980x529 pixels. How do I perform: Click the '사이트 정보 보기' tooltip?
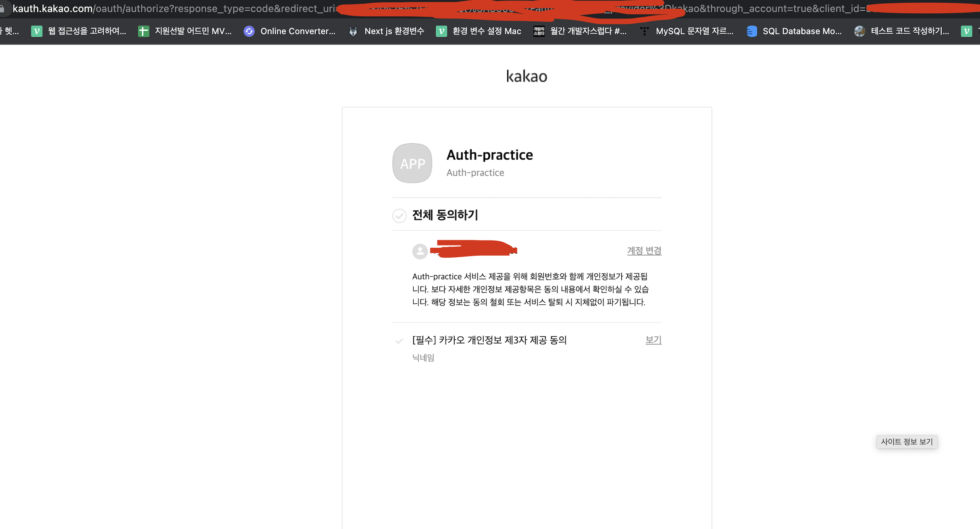pyautogui.click(x=907, y=442)
